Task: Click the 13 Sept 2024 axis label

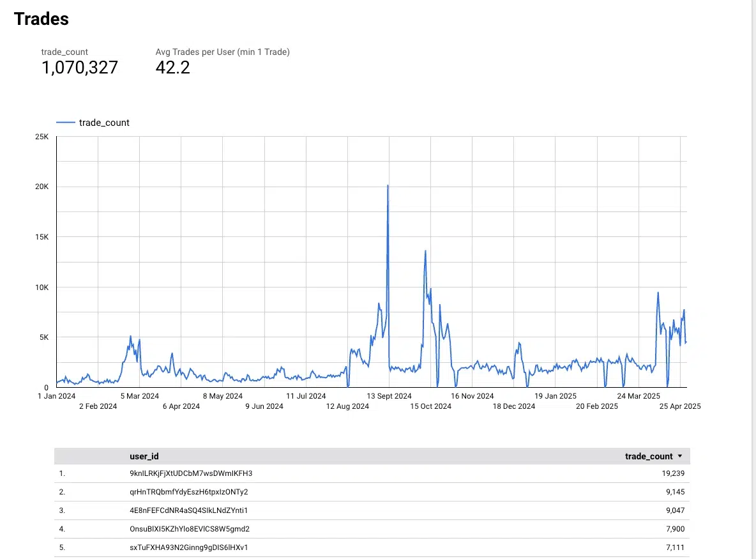Action: [x=389, y=396]
